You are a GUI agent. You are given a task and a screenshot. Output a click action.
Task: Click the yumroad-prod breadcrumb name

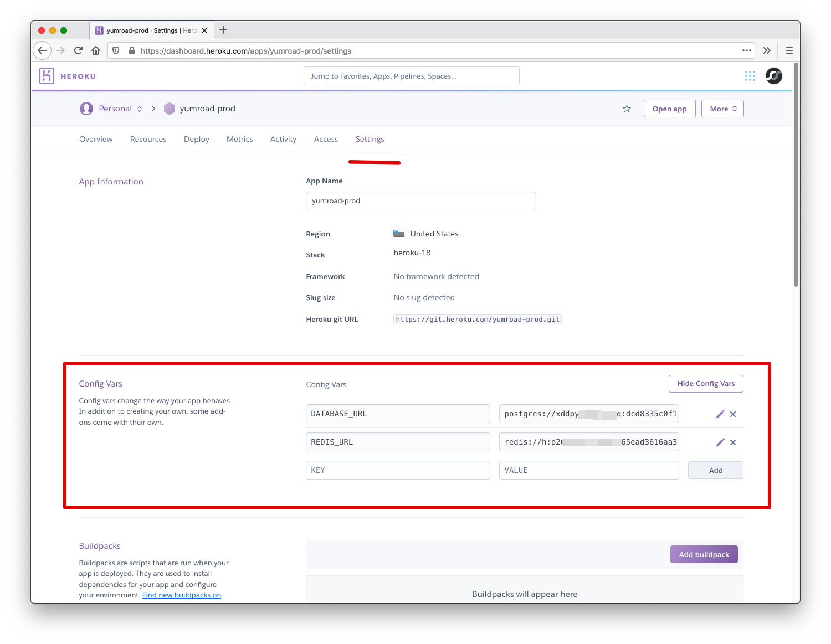point(207,109)
